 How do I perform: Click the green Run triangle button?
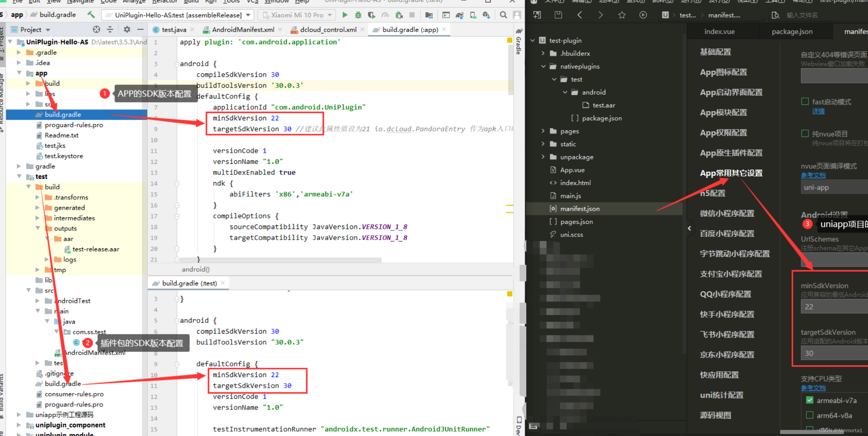(345, 15)
